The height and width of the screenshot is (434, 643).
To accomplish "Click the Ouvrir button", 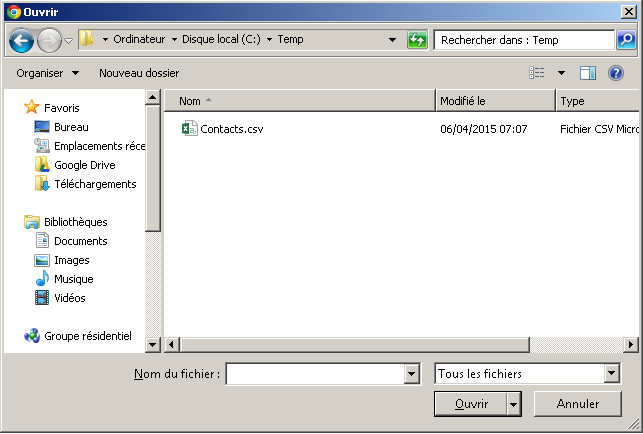I will [471, 404].
